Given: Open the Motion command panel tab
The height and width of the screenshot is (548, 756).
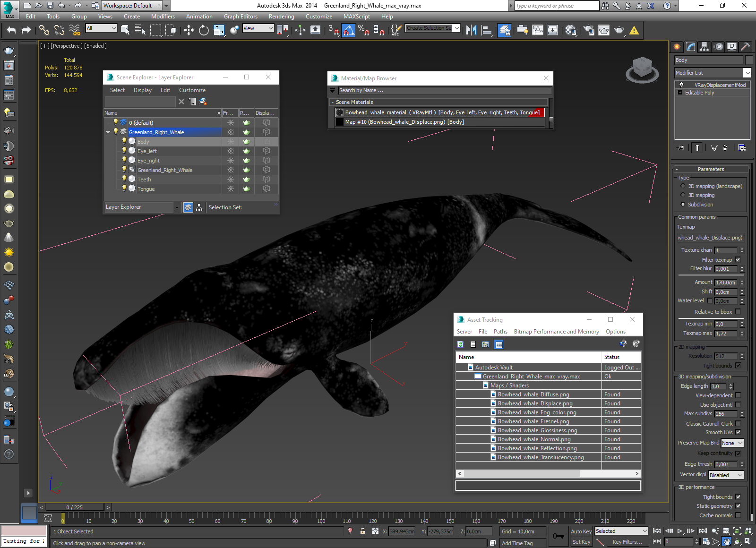Looking at the screenshot, I should tap(718, 47).
